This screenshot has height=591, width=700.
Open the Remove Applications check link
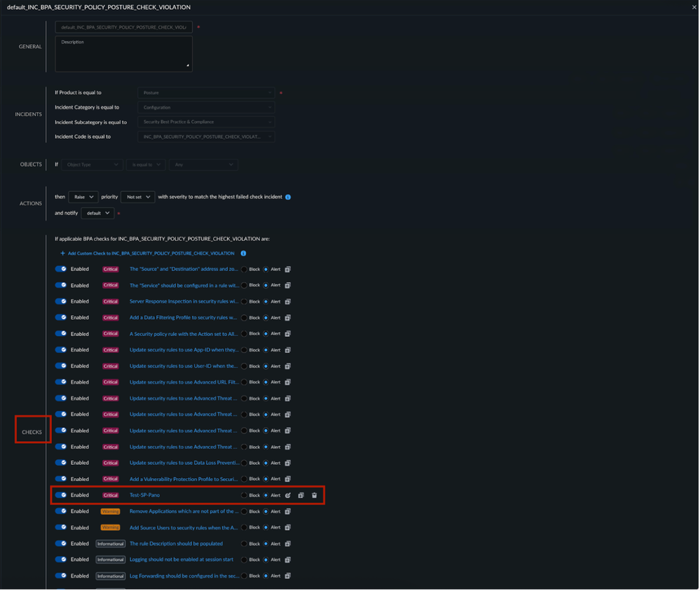coord(184,511)
